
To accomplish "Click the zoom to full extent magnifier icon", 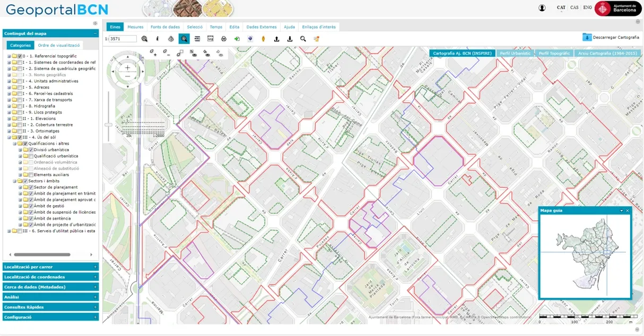I will (x=144, y=39).
